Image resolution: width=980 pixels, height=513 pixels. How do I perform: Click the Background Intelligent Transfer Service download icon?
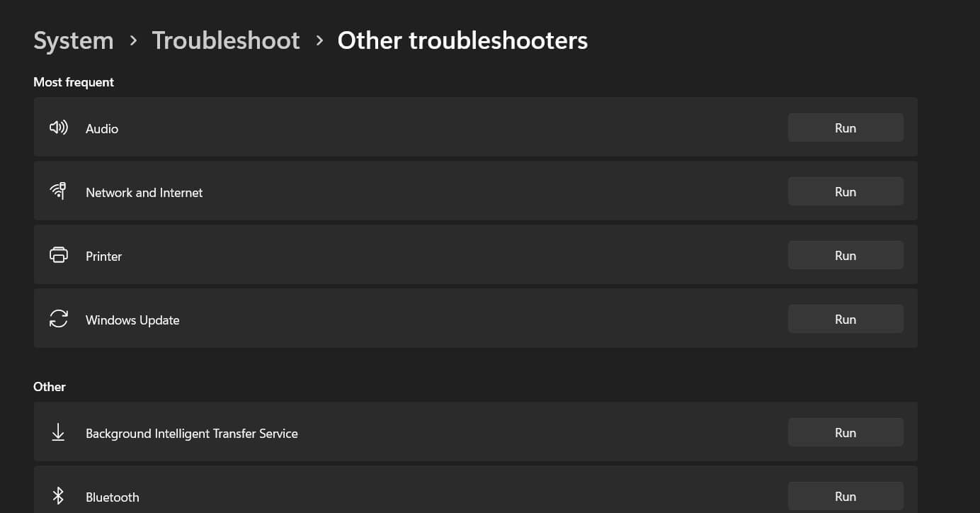click(x=59, y=432)
